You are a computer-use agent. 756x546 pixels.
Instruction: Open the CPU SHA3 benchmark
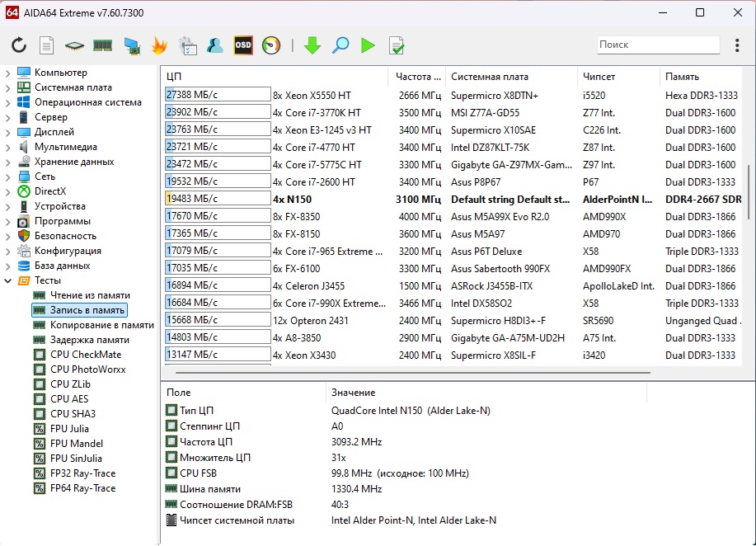[x=73, y=414]
